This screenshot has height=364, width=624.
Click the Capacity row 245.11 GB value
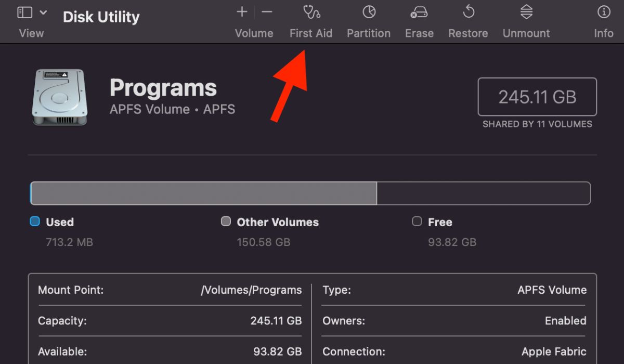click(x=276, y=321)
